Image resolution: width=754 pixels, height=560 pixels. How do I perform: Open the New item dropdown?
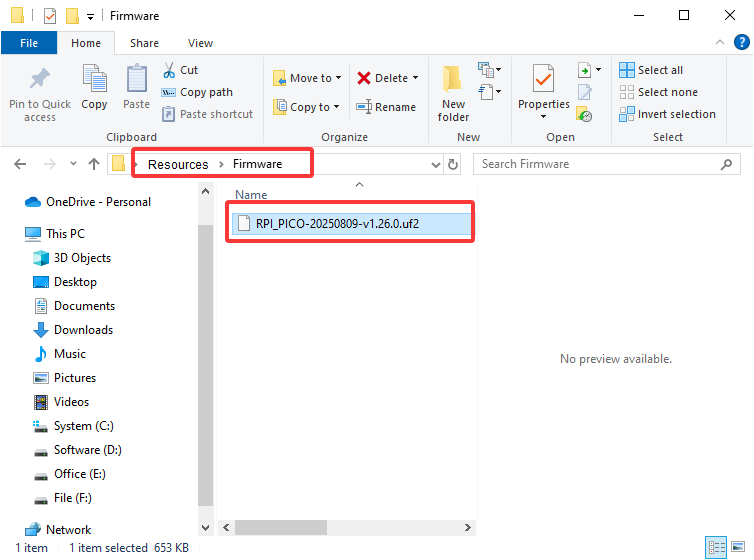pyautogui.click(x=490, y=70)
